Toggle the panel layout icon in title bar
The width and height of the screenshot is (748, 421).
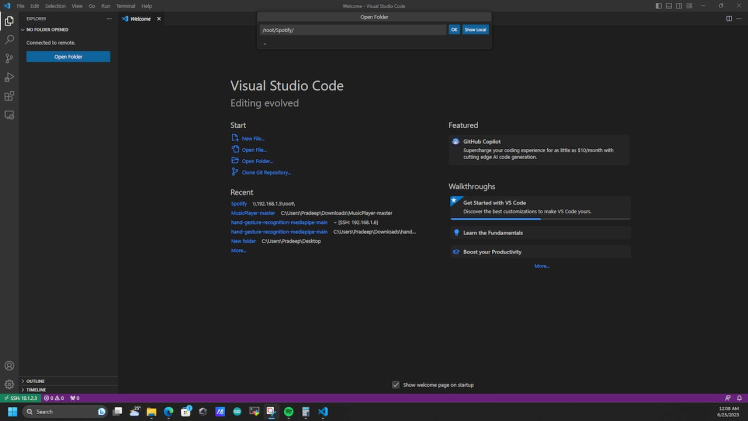point(670,6)
